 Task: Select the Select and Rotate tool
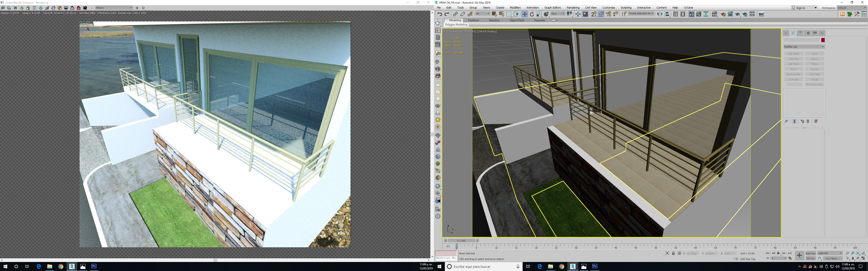[x=532, y=14]
